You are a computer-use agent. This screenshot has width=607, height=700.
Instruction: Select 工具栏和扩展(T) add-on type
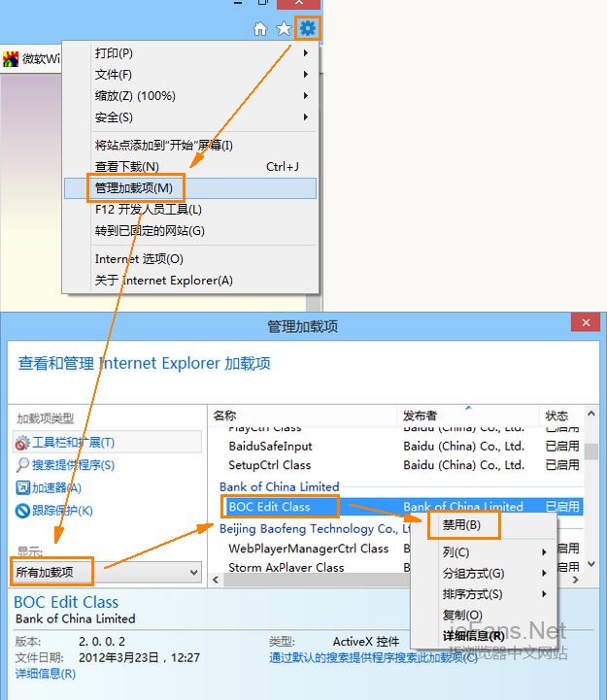click(x=107, y=443)
